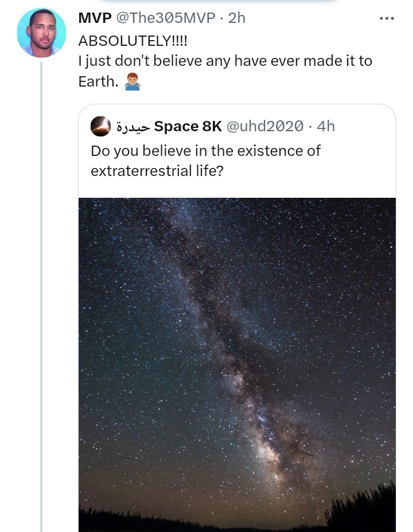413x532 pixels.
Task: Click the Space 8K display name
Action: [x=188, y=126]
